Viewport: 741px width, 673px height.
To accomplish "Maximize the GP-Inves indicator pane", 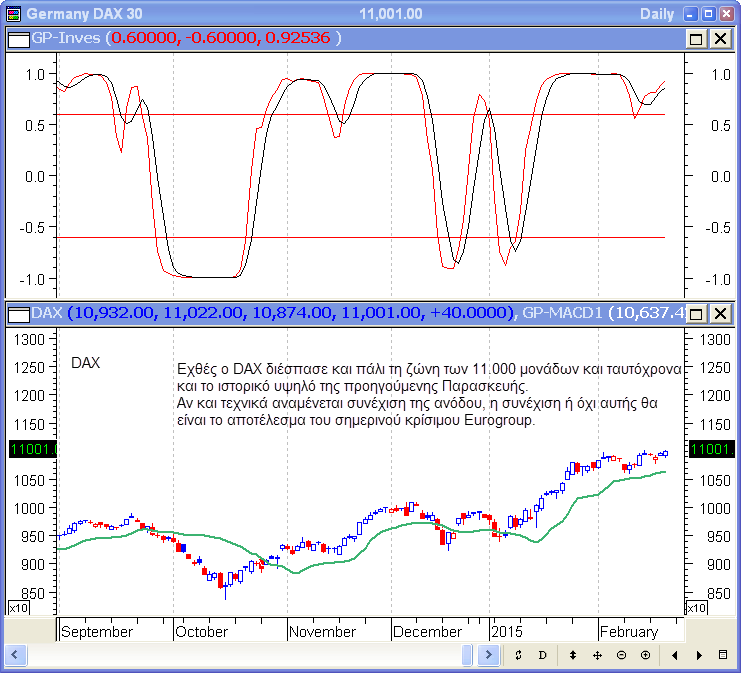I will [696, 39].
